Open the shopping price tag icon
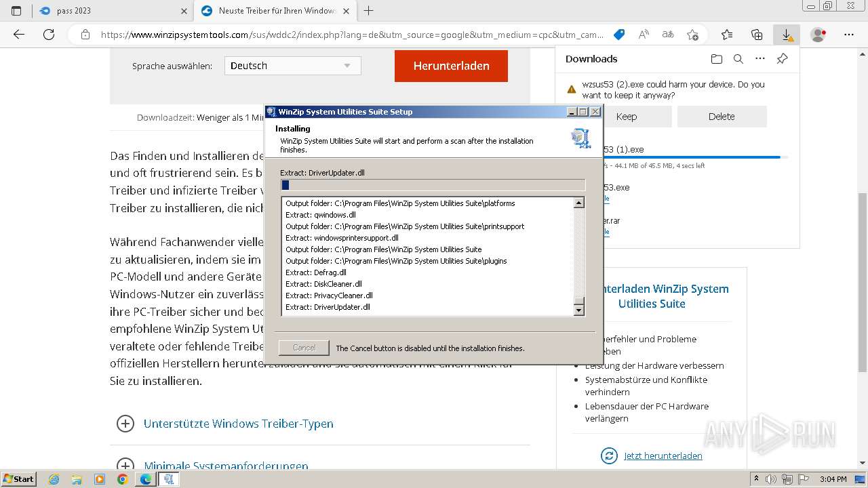This screenshot has width=868, height=488. 619,35
